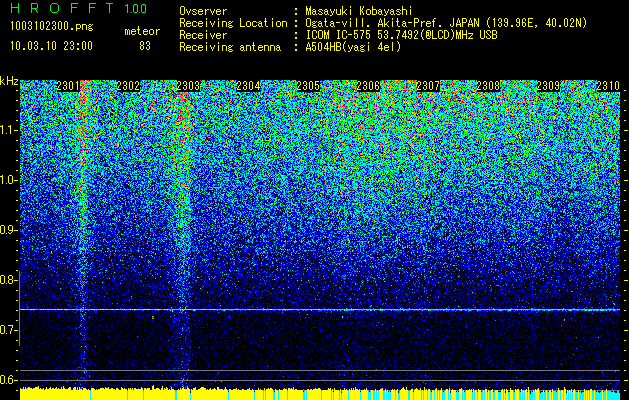Click the Receiver label

(x=203, y=35)
